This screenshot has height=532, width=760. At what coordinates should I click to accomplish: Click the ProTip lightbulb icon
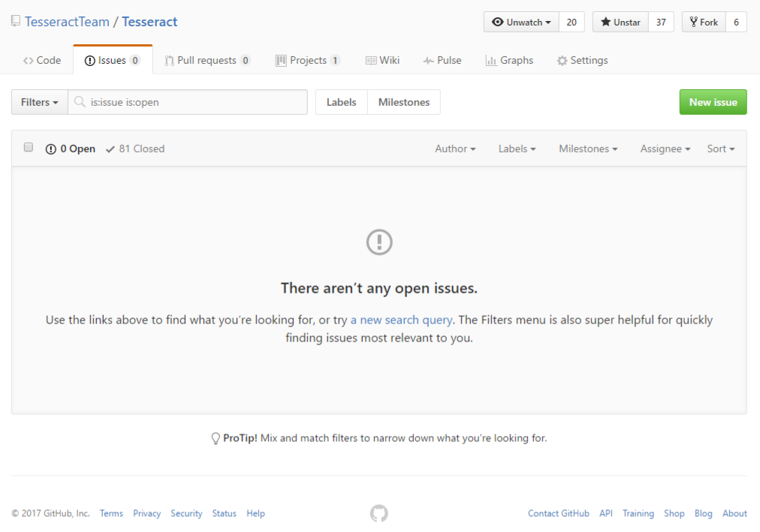(x=216, y=438)
